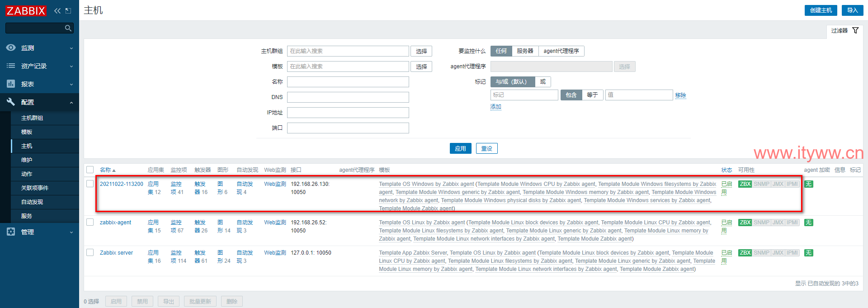Check the Zabbix server host checkbox

90,252
